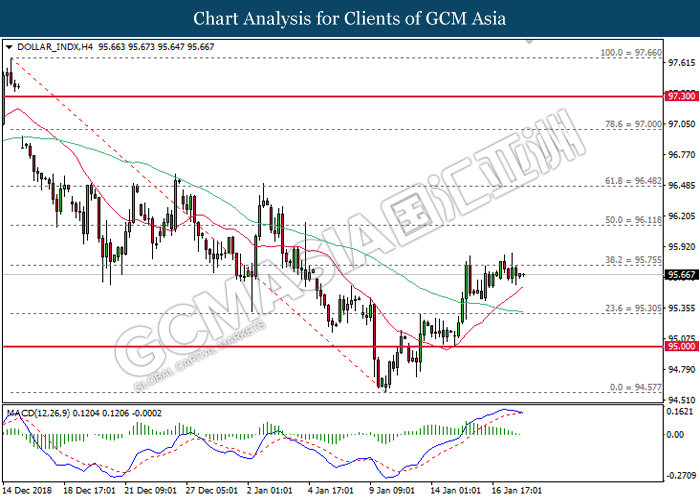
Task: Click the 96.770 price axis value
Action: (x=681, y=155)
